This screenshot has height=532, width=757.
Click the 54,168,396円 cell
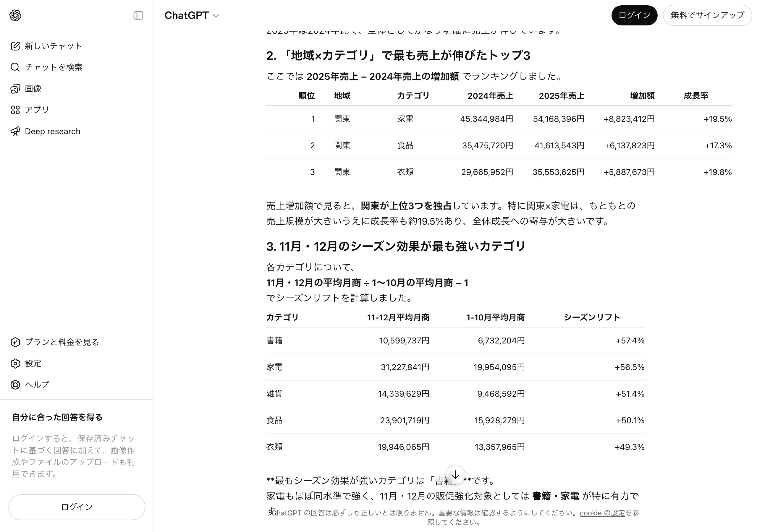click(x=559, y=119)
